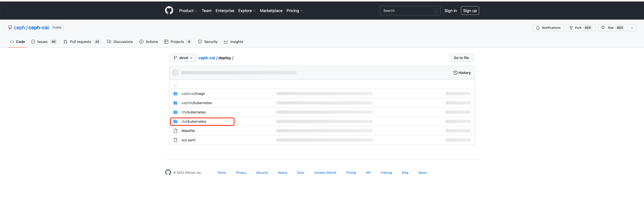This screenshot has height=217, width=644.
Task: Click the folder icon for nfs/kubernetes
Action: (x=176, y=112)
